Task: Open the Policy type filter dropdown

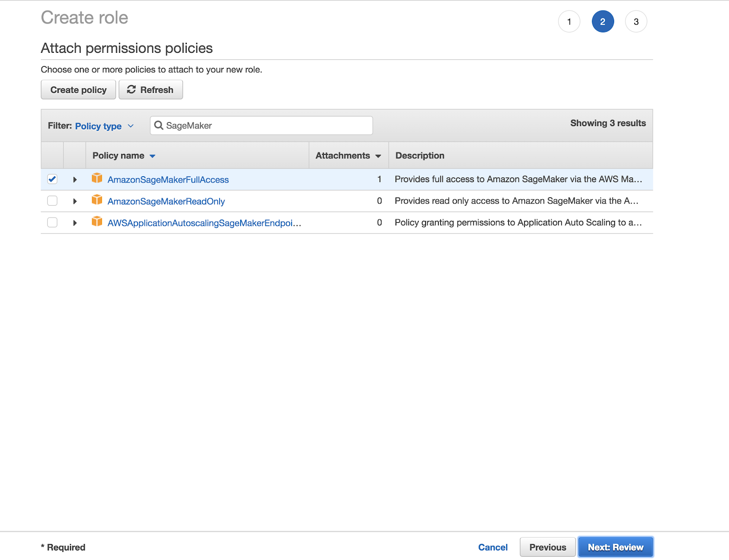Action: [104, 126]
